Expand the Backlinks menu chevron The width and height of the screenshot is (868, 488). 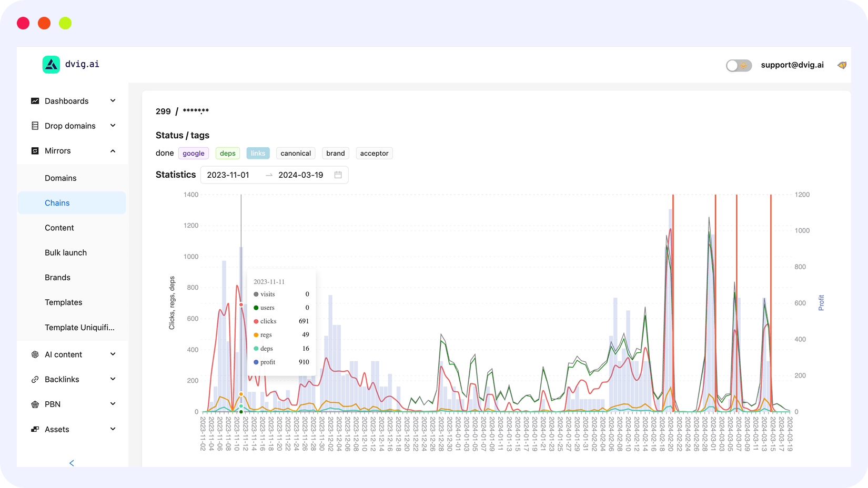pos(113,379)
